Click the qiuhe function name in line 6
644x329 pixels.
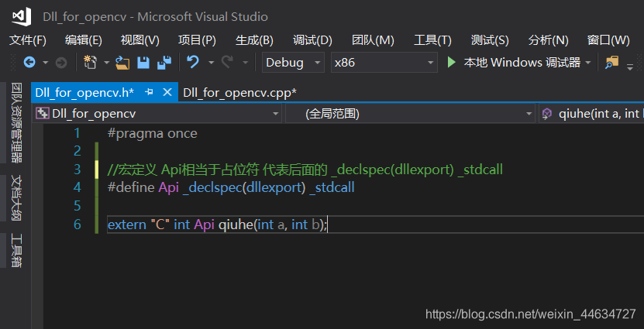click(x=236, y=224)
